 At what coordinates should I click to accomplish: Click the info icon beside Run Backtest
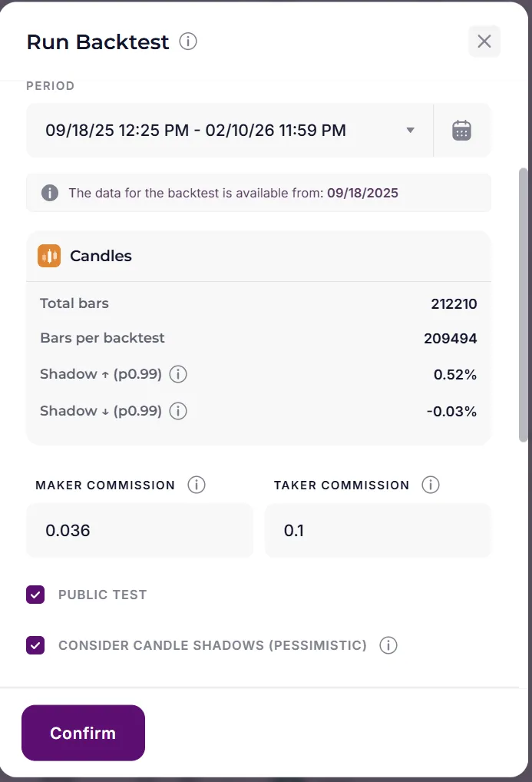187,42
